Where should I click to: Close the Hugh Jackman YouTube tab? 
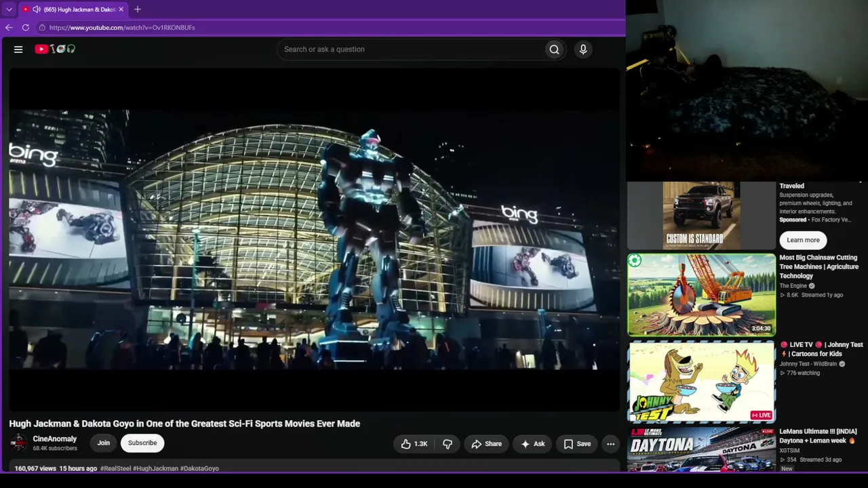tap(121, 9)
